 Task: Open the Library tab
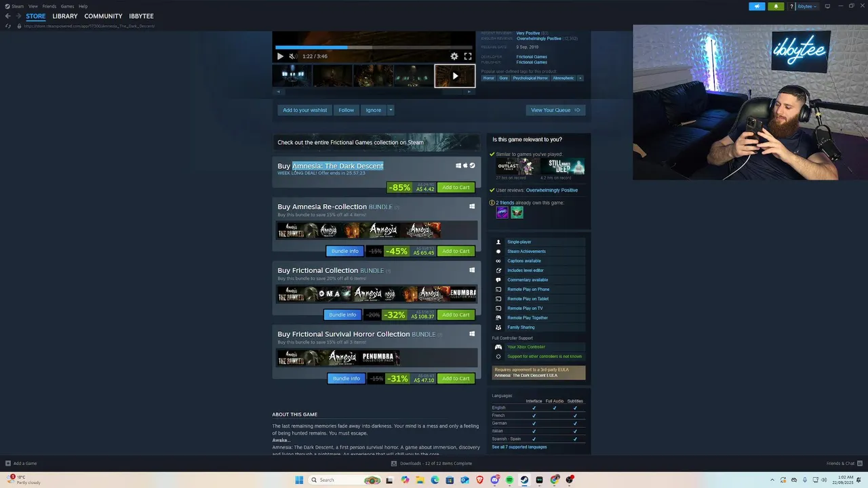click(x=65, y=16)
